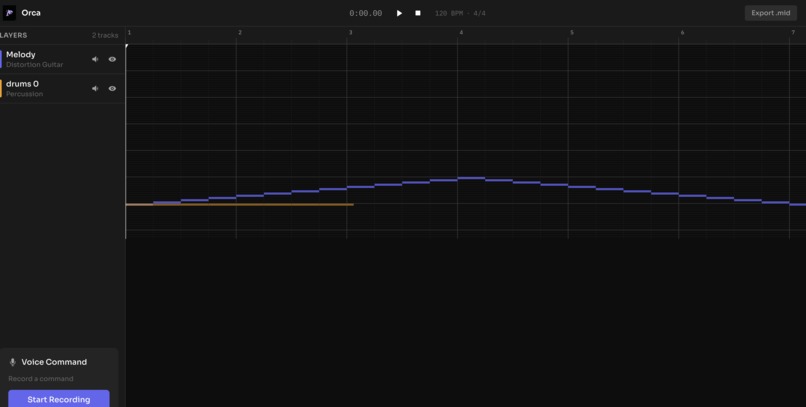Click the playhead marker at timeline start

(126, 47)
